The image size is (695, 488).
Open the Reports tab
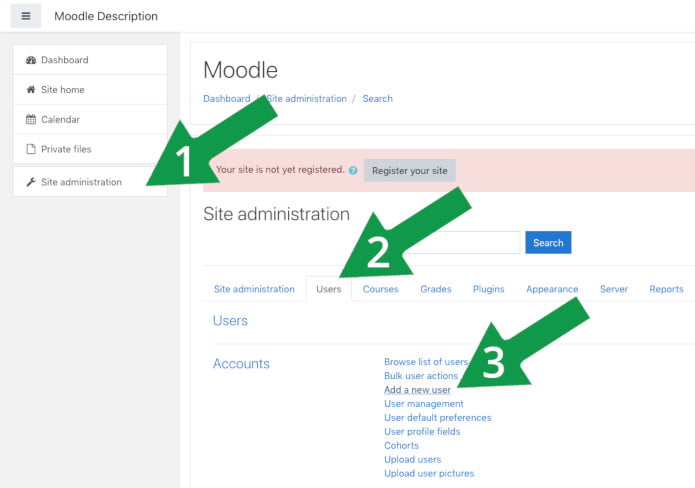[x=666, y=289]
